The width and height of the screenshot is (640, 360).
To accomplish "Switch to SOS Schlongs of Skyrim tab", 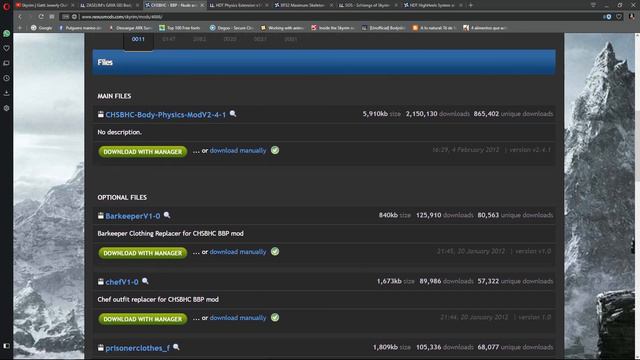I will pos(367,5).
